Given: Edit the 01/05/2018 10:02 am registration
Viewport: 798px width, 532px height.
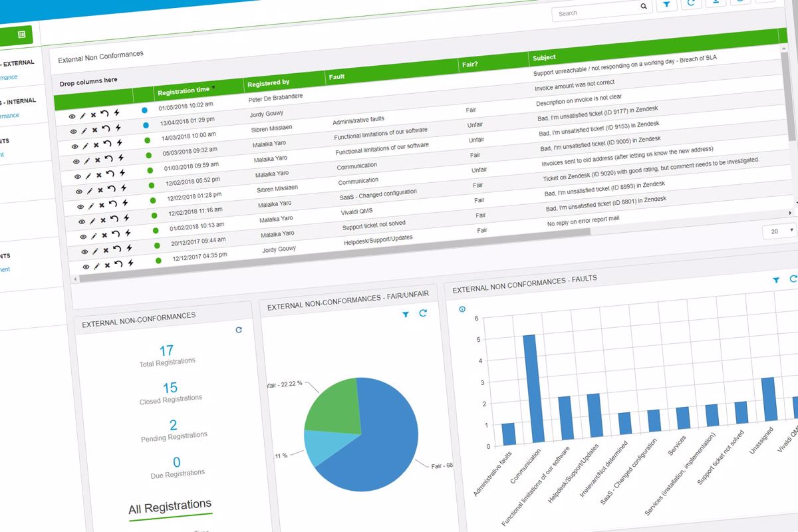Looking at the screenshot, I should pyautogui.click(x=82, y=116).
